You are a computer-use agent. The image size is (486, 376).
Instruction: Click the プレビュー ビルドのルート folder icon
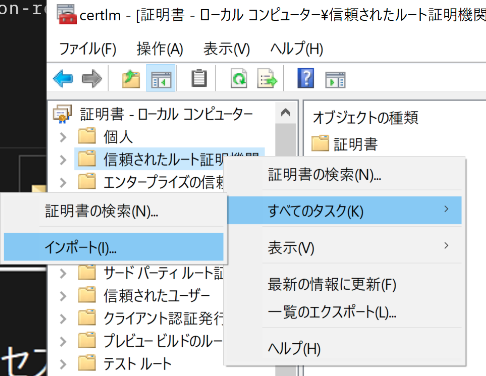[x=87, y=340]
